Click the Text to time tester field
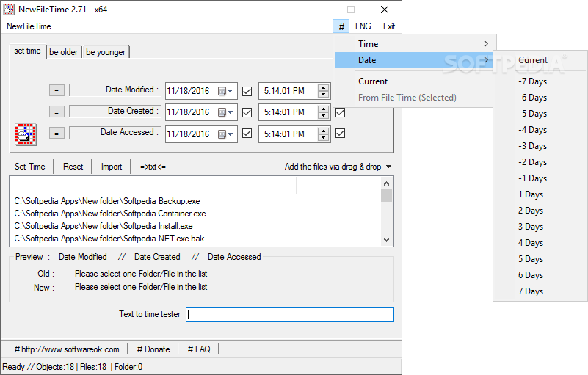588x375 pixels. [x=290, y=315]
